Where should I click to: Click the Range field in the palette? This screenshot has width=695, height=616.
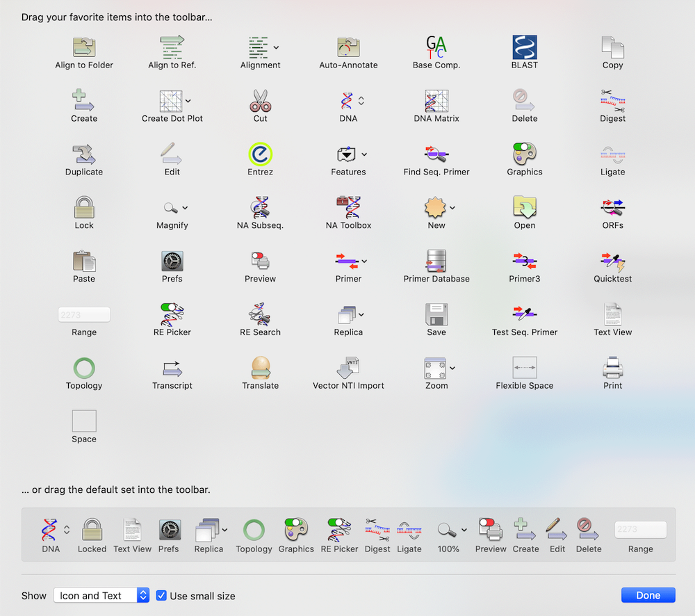coord(84,314)
